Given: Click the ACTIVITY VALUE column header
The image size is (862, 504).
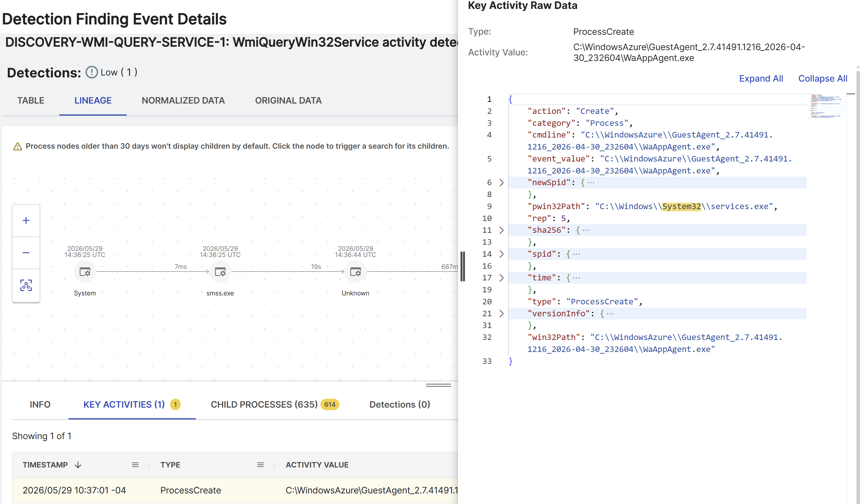Looking at the screenshot, I should point(317,465).
